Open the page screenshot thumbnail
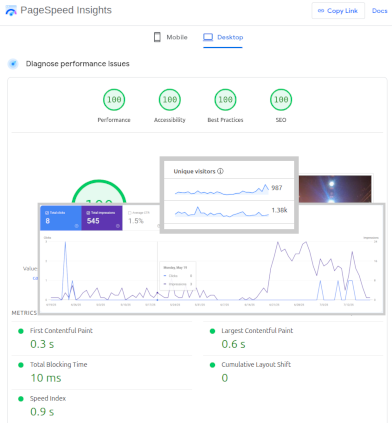 pyautogui.click(x=335, y=189)
